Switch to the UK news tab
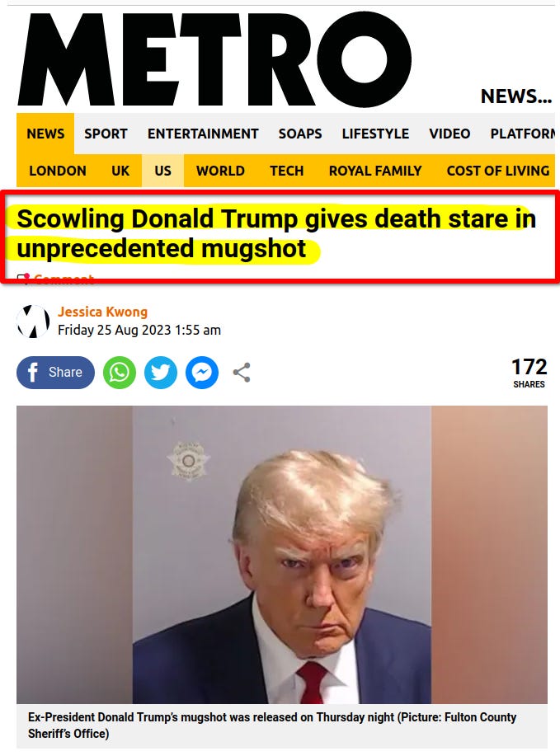This screenshot has height=756, width=560. tap(120, 171)
